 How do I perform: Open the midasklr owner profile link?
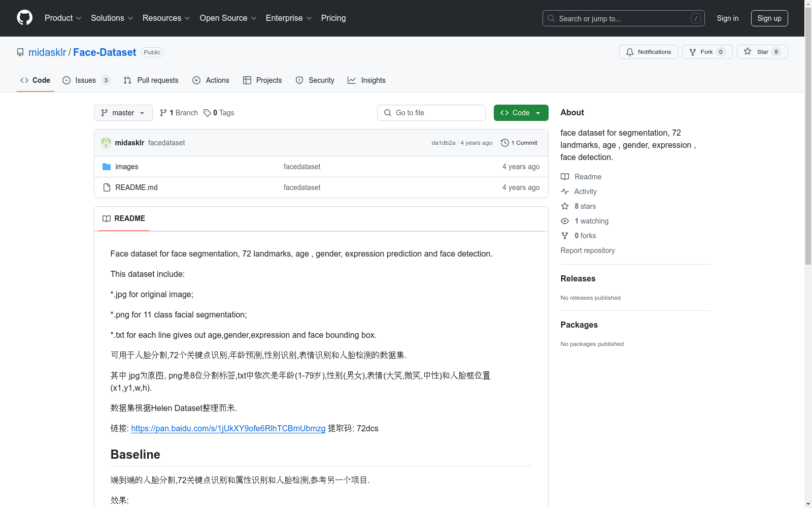pos(47,52)
